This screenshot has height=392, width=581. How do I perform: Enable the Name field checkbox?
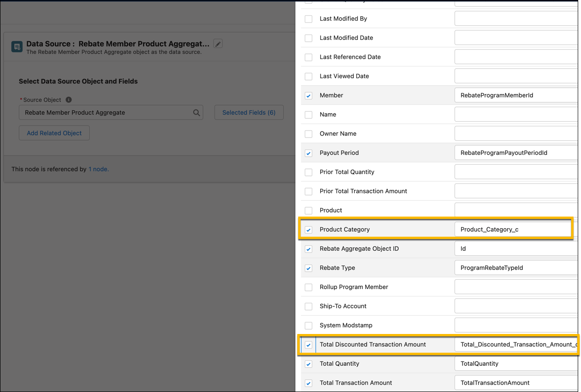[308, 115]
